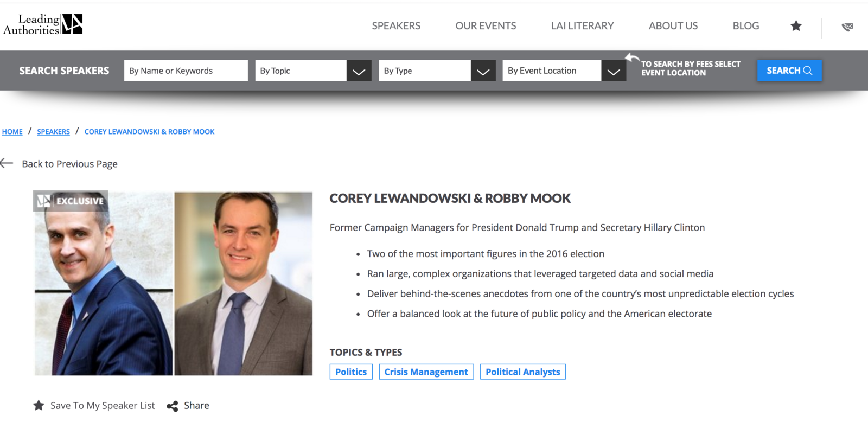Click the right speaker photo in gray suit

243,283
